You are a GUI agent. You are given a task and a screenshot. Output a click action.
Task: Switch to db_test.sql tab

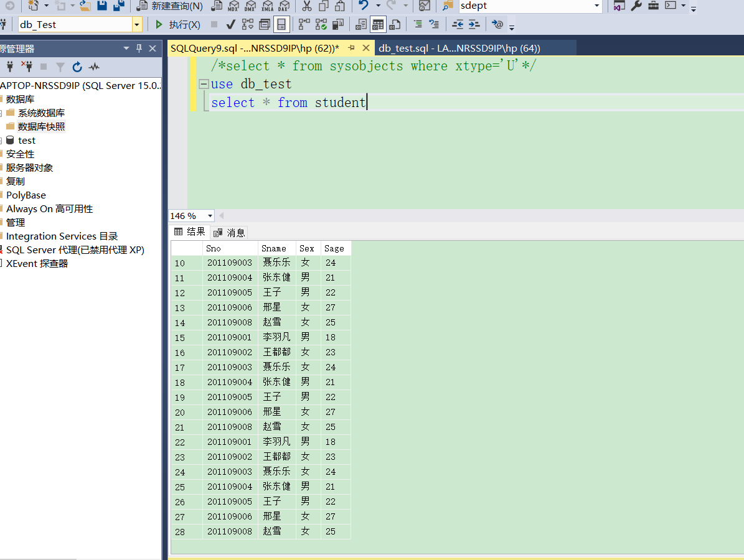coord(459,49)
